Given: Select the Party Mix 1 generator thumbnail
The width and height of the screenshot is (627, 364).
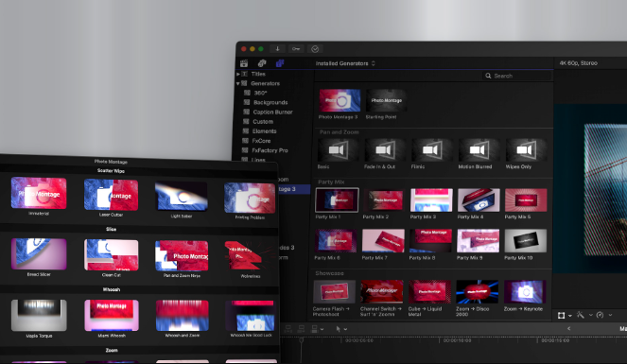Looking at the screenshot, I should tap(337, 200).
